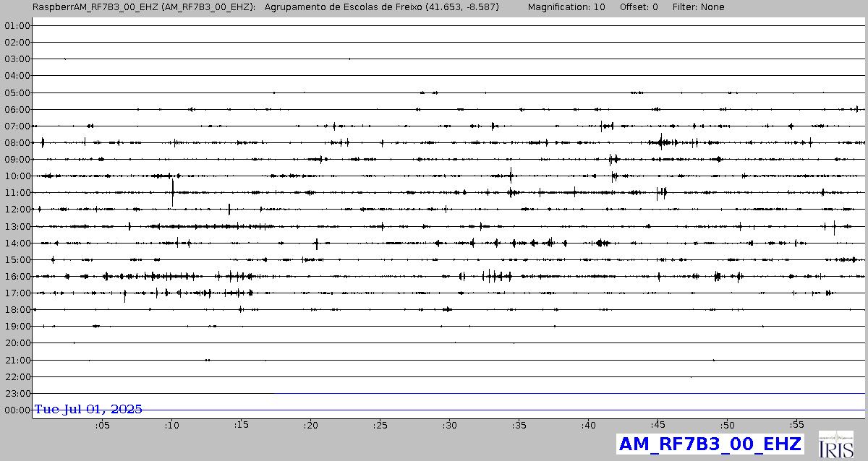The height and width of the screenshot is (461, 868).
Task: Click the :55 minute axis label
Action: pos(796,426)
